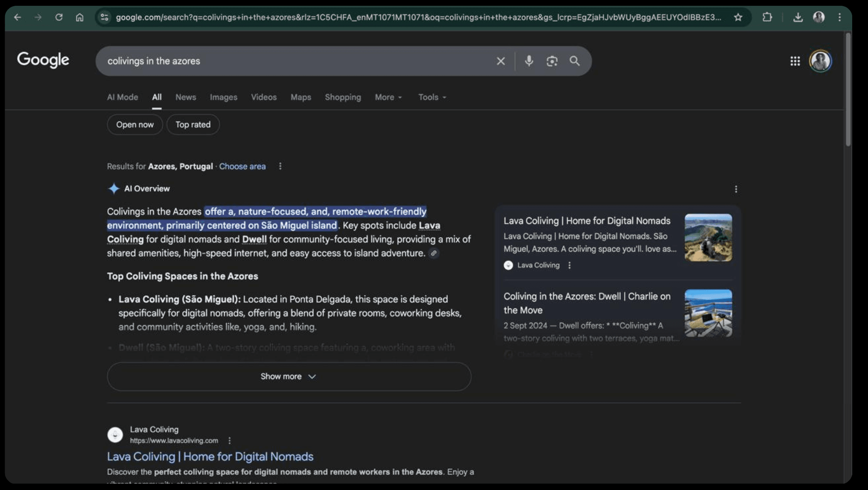This screenshot has height=490, width=868.
Task: Click the AI Overview link icon
Action: (x=434, y=253)
